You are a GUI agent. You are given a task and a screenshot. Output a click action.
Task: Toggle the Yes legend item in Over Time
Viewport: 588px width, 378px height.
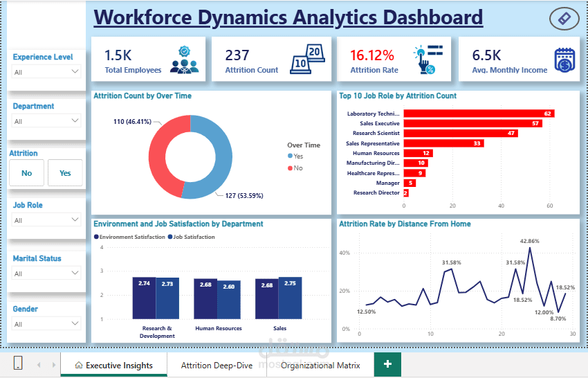(x=295, y=156)
